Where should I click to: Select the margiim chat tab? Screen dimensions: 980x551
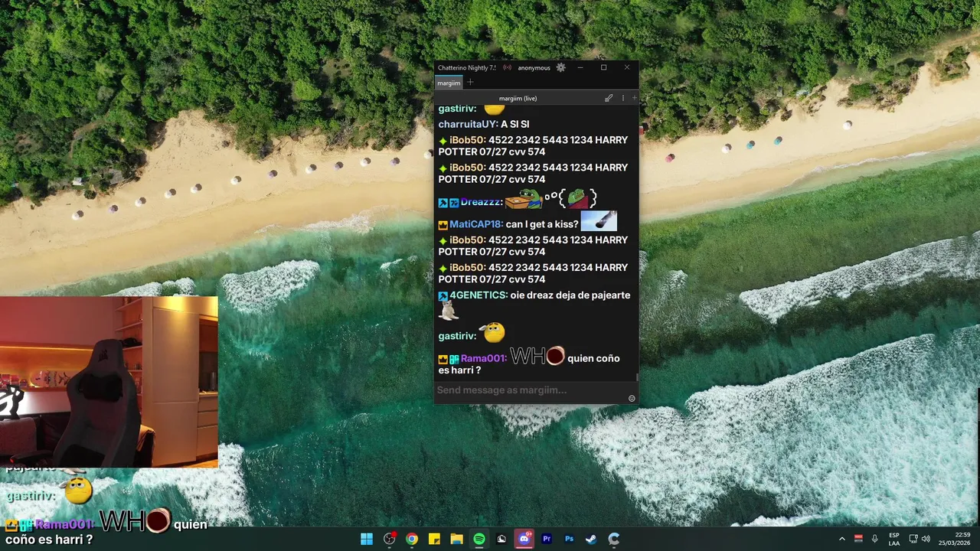pos(449,83)
